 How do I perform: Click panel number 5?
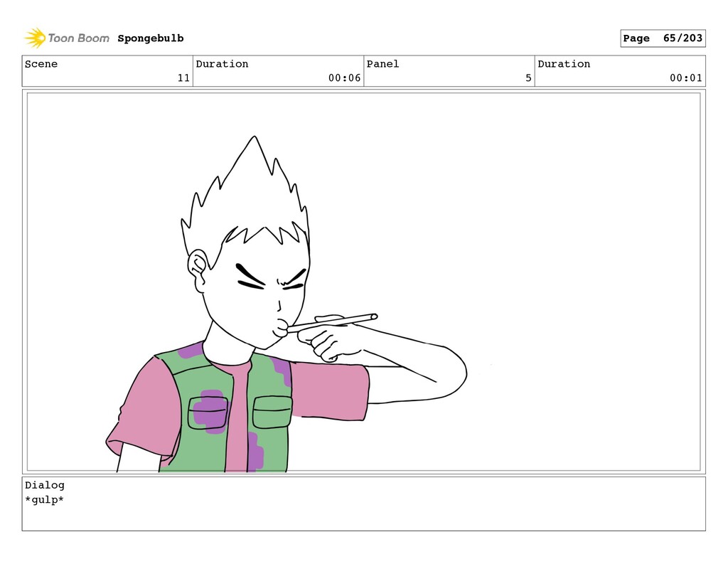click(x=528, y=78)
